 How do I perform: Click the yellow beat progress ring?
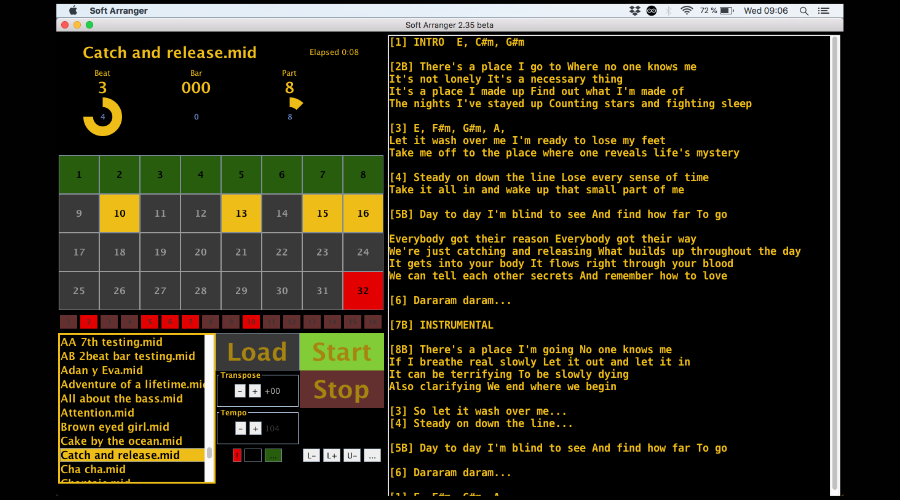(x=103, y=117)
